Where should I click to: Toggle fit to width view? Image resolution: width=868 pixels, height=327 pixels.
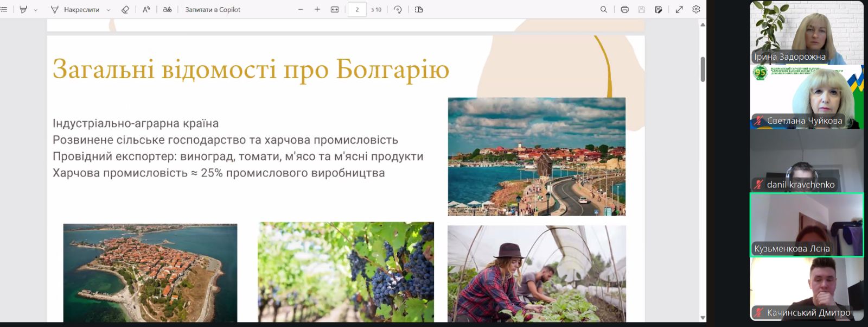coord(335,9)
